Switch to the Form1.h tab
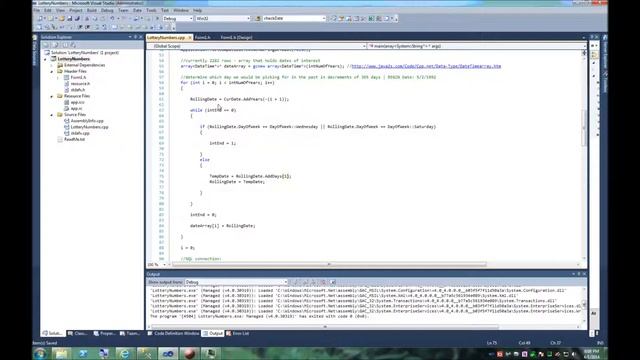The width and height of the screenshot is (640, 360). (x=202, y=38)
